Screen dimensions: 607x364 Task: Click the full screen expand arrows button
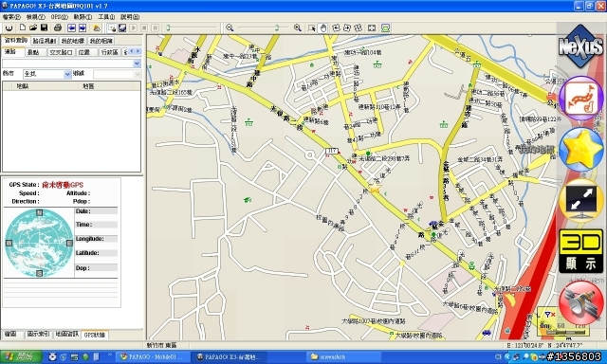581,200
